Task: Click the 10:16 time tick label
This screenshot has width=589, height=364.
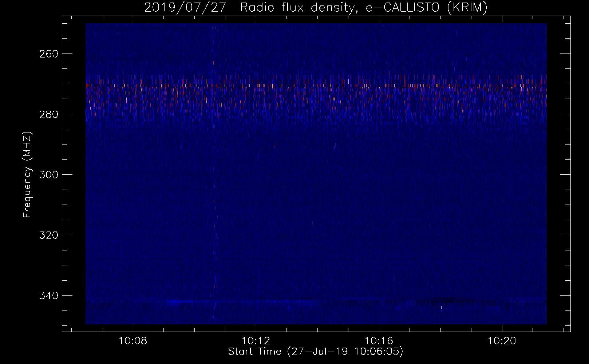Action: point(379,341)
